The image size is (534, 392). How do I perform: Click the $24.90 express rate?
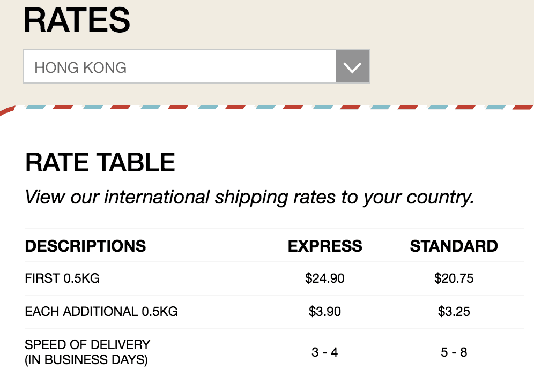click(x=325, y=278)
